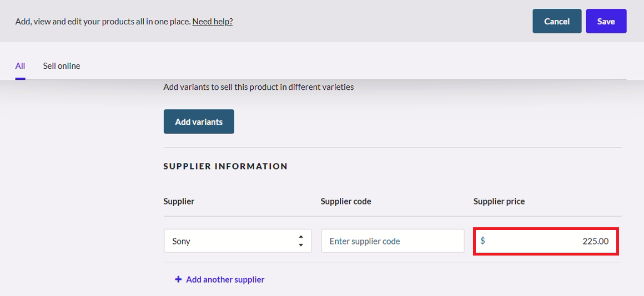
Task: Open the Sony supplier dropdown
Action: (238, 241)
